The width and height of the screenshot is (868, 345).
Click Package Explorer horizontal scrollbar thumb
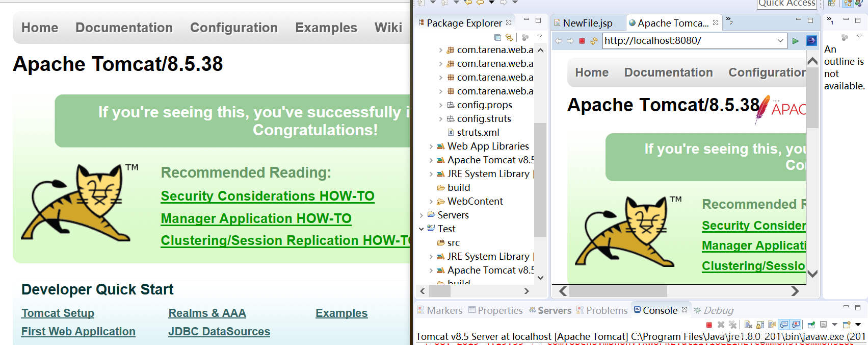tap(440, 291)
